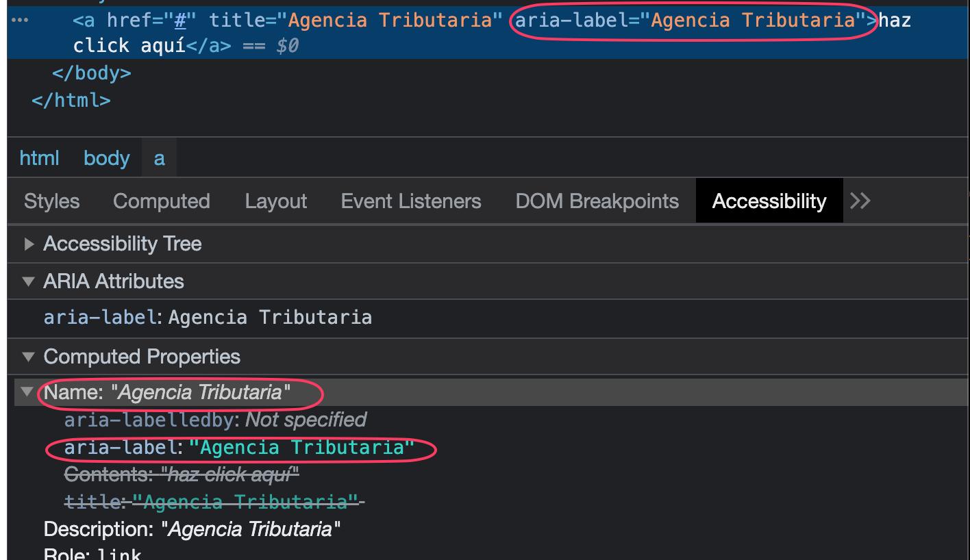Switch to the Styles tab
Screen dimensions: 970x560
(x=52, y=201)
